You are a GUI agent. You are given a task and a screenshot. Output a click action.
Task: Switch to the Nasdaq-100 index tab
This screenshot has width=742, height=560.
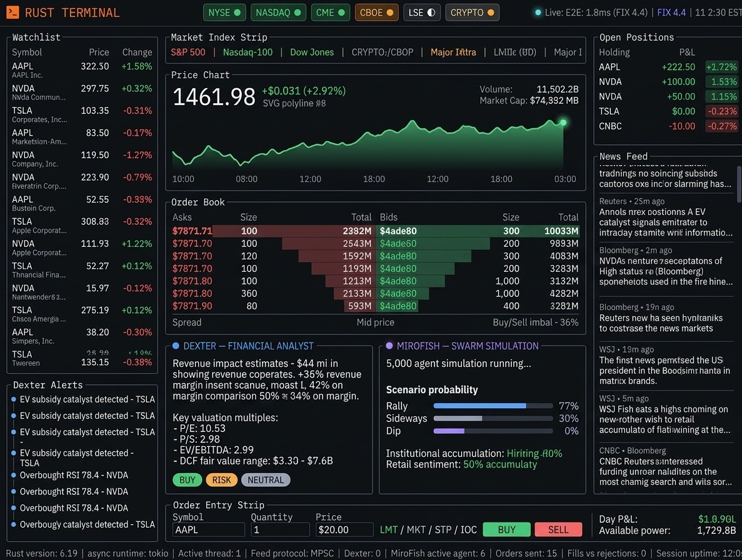(x=247, y=52)
